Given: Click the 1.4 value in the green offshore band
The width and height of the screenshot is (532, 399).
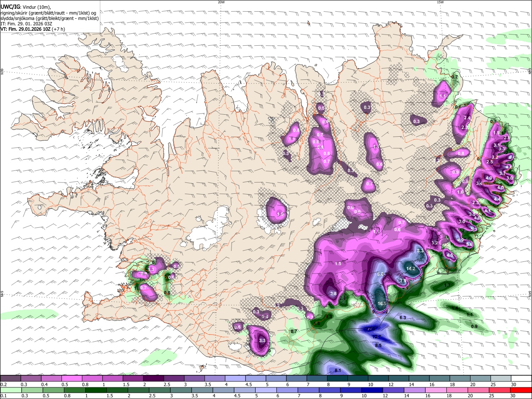Looking at the screenshot, I should click(x=455, y=308).
